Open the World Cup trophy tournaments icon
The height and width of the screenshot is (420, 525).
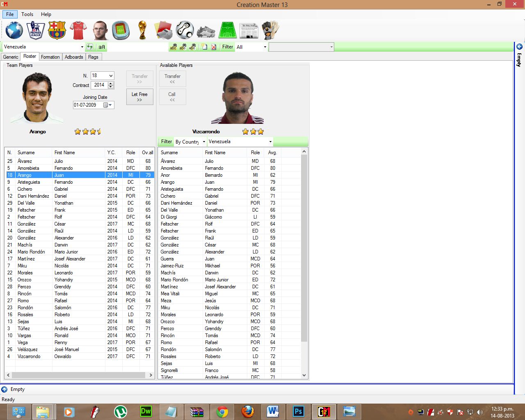[142, 30]
